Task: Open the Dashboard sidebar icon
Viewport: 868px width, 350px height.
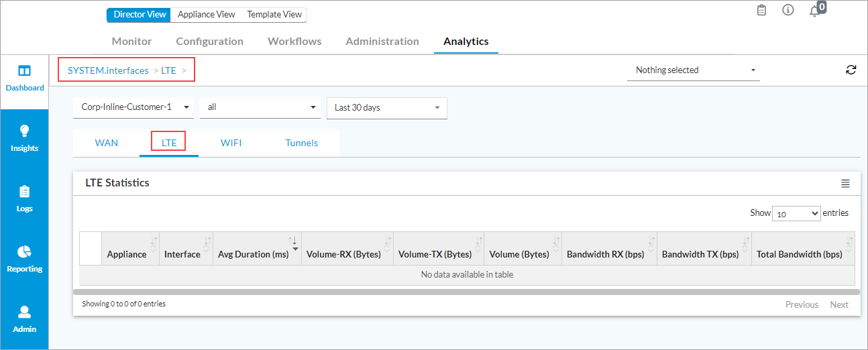Action: tap(24, 71)
